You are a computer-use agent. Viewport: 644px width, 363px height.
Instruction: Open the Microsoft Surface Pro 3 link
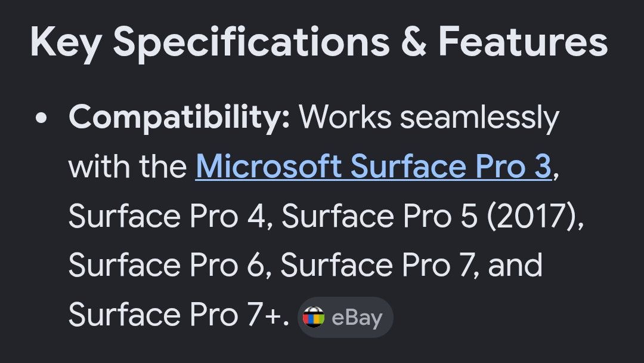[x=373, y=167]
